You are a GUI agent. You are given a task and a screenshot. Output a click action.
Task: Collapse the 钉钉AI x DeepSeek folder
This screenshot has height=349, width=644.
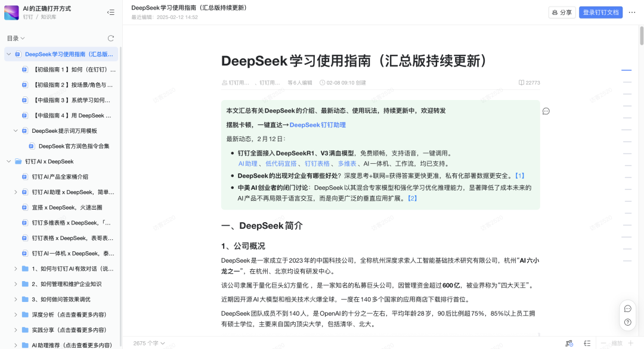(8, 161)
